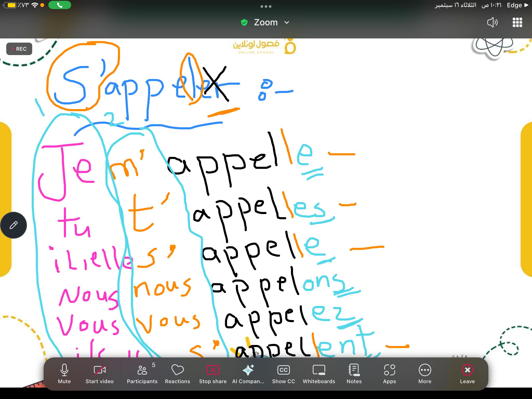Open the Notes tool
Viewport: 532px width, 399px height.
click(x=354, y=374)
